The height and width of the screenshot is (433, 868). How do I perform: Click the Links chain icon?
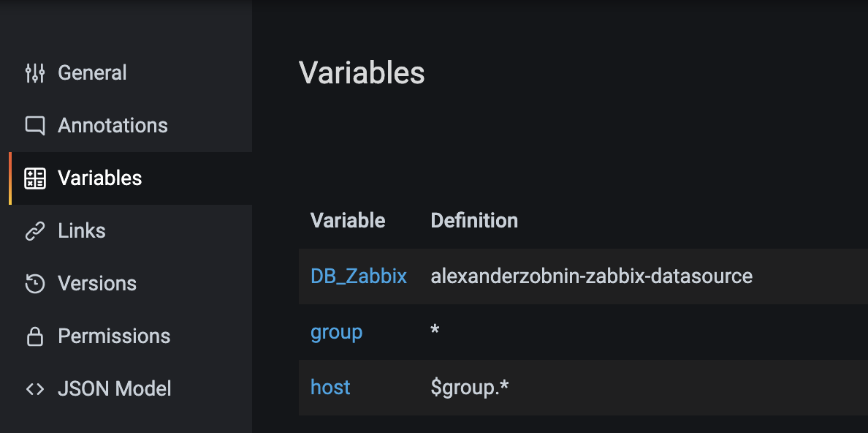35,231
